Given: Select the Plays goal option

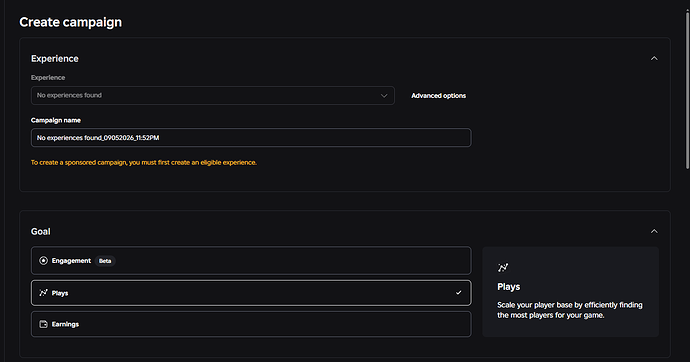Looking at the screenshot, I should [x=251, y=293].
